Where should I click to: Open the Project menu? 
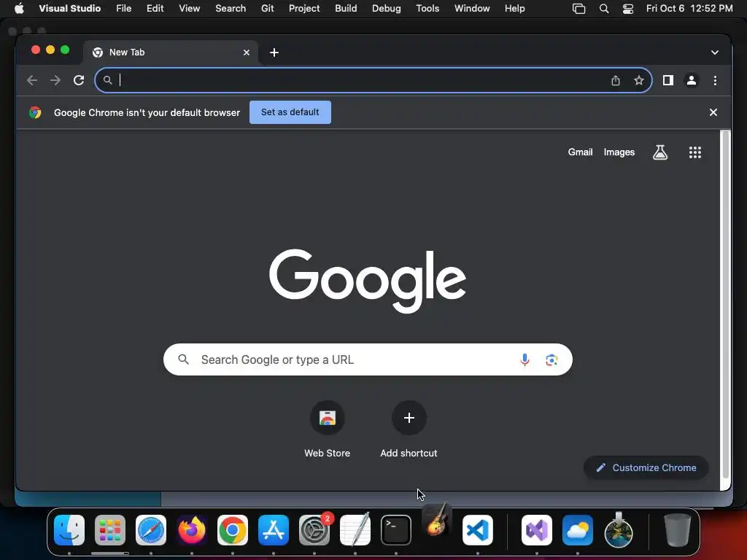[304, 9]
